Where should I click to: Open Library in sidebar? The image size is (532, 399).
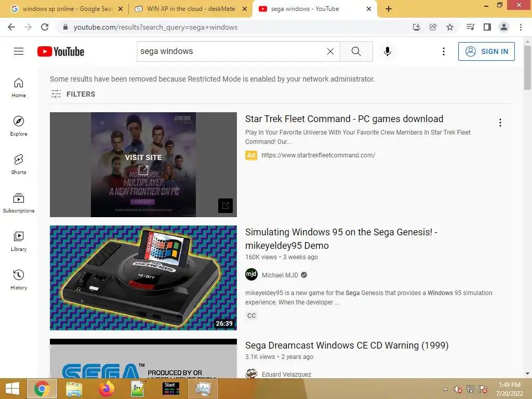19,241
